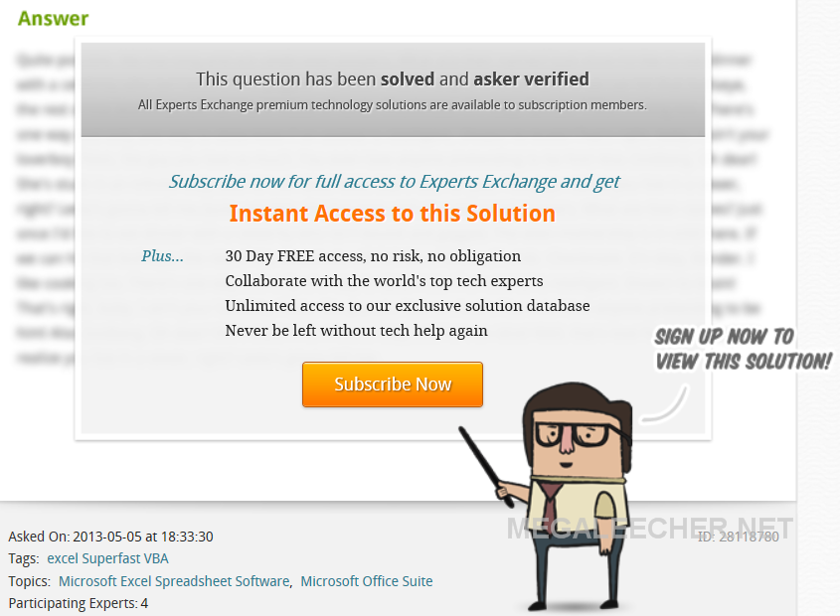This screenshot has height=616, width=840.
Task: Open the VBA tag link
Action: (156, 558)
